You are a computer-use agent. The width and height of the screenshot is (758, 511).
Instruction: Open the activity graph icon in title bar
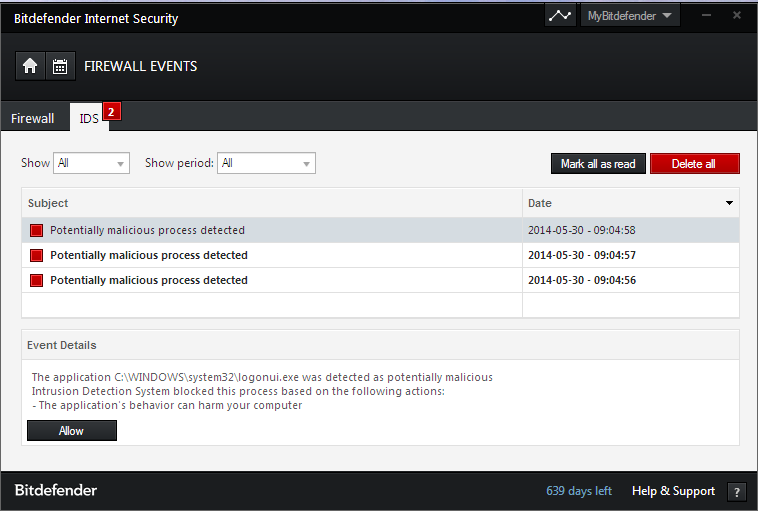[560, 15]
